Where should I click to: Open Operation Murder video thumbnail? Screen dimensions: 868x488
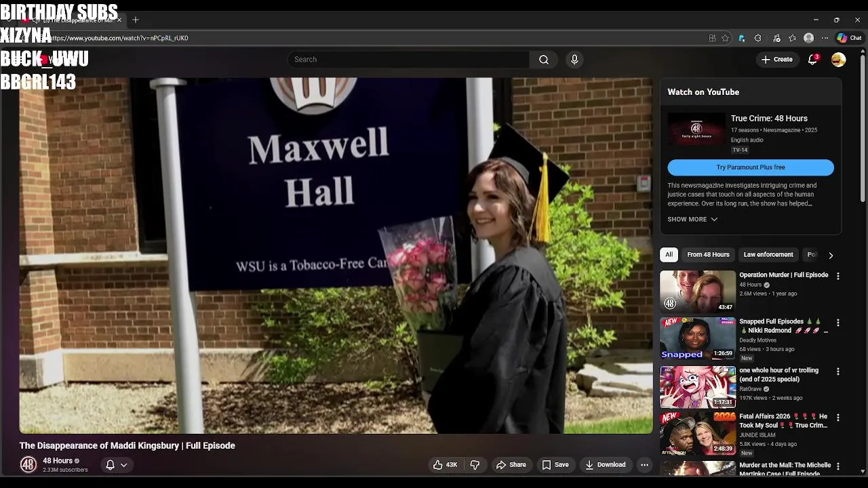pyautogui.click(x=698, y=291)
